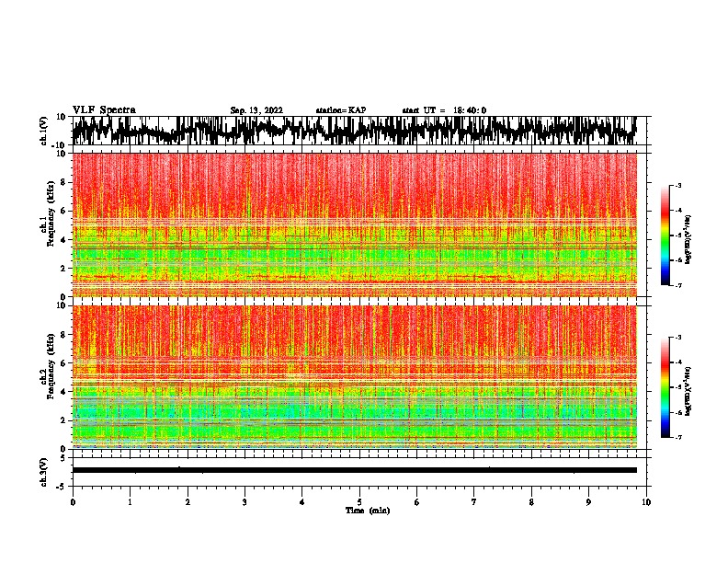Click the "2" kHz tick on ch.2 frequency axis
Screen dimensions: 728x563
(63, 420)
